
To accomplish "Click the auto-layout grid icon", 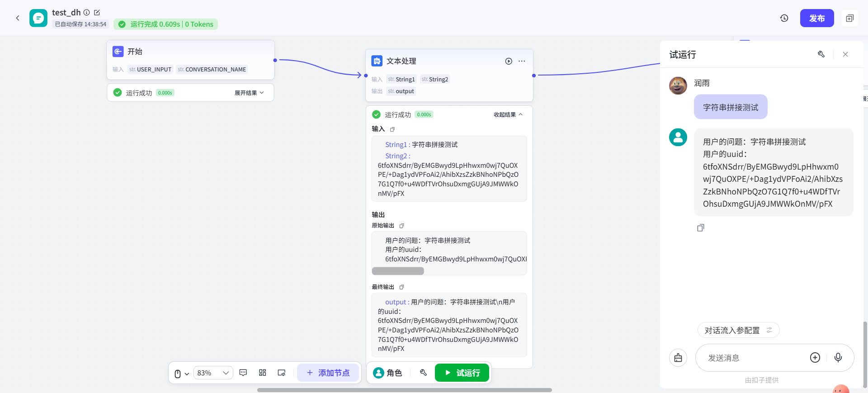I will 263,373.
